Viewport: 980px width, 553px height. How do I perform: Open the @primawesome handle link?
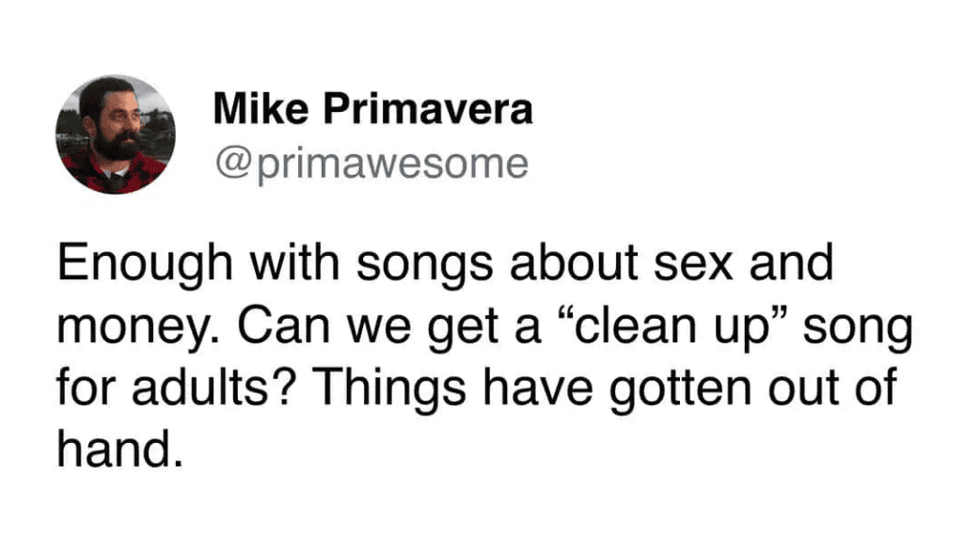(x=371, y=164)
